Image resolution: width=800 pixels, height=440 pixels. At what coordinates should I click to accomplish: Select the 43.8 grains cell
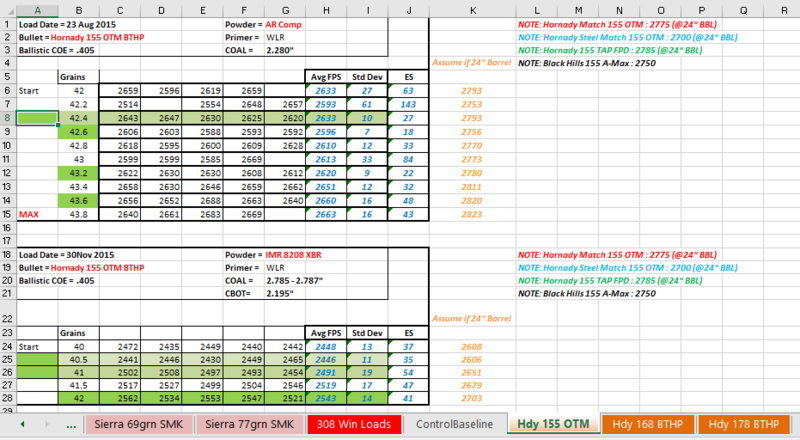tap(79, 214)
